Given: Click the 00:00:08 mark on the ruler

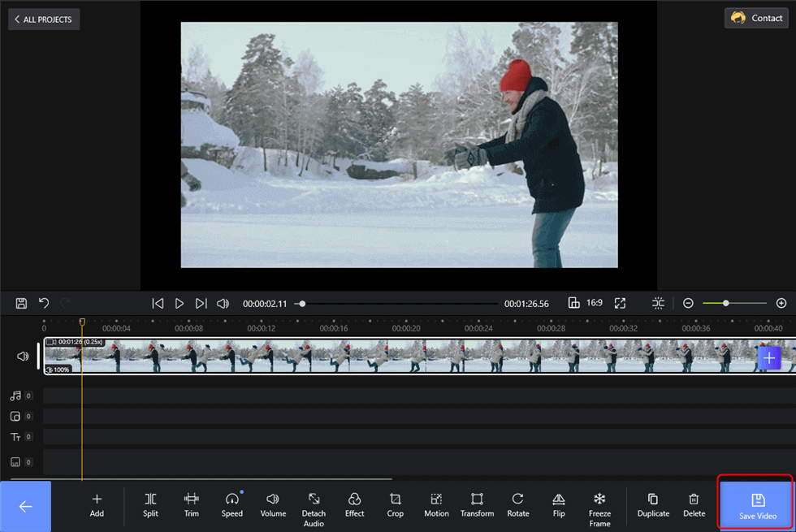Looking at the screenshot, I should click(x=188, y=328).
